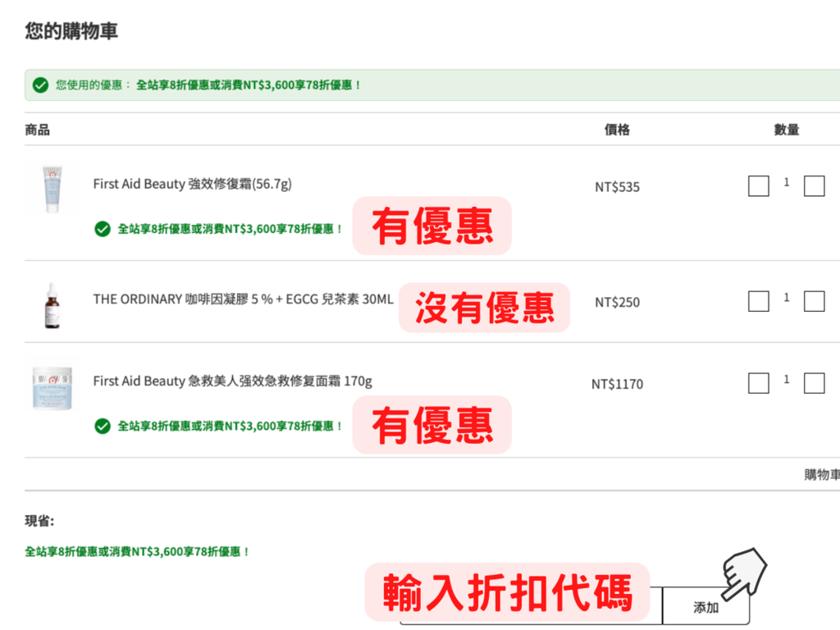840x630 pixels.
Task: Increase quantity of THE ORDINARY 咖啡因凝膠
Action: click(x=815, y=301)
